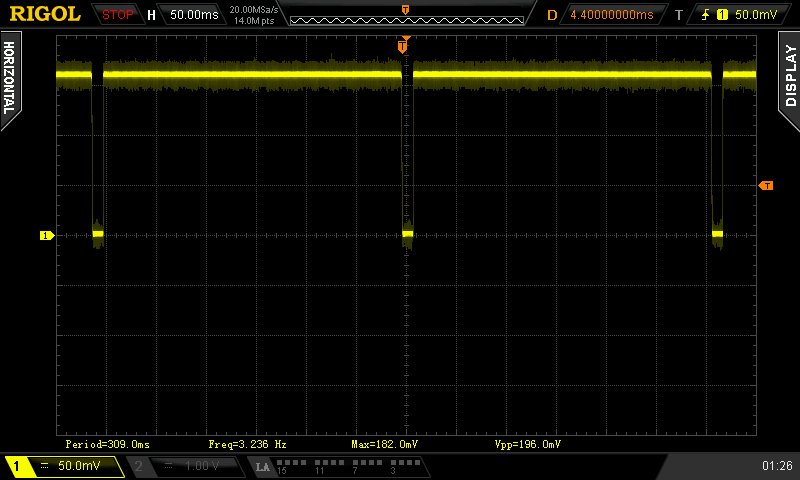Click the Max=182.0mV measurement
Viewport: 800px width, 480px height.
tap(385, 444)
